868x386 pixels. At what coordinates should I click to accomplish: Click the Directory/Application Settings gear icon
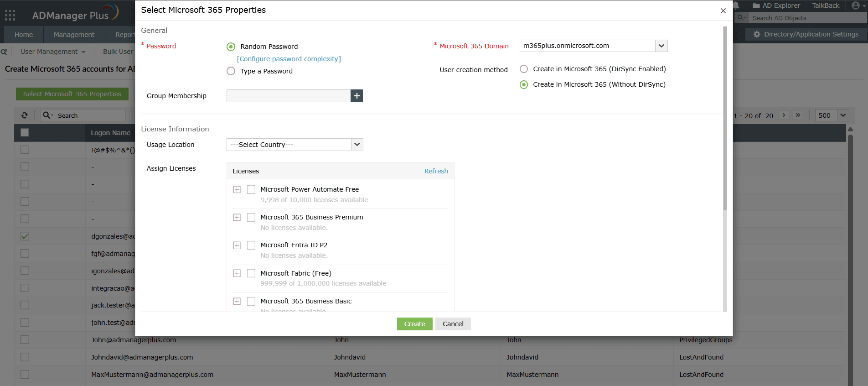(x=757, y=34)
